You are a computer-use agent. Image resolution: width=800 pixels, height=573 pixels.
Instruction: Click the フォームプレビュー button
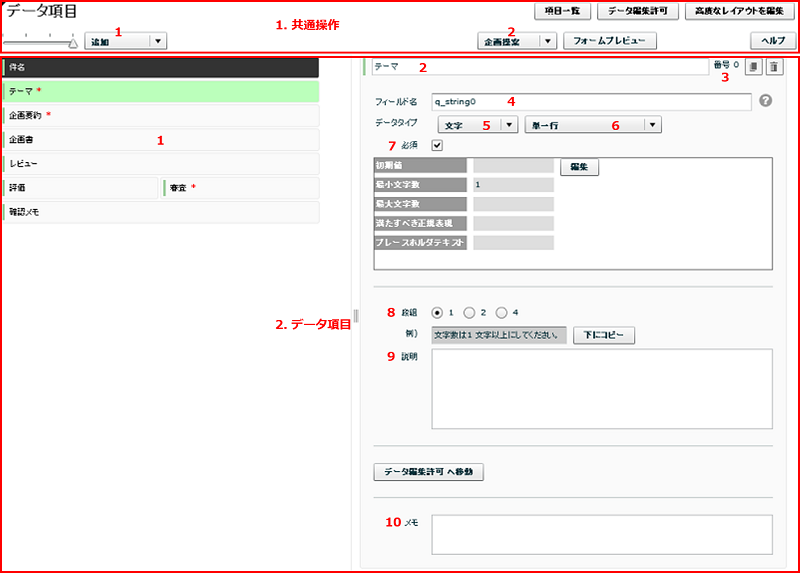coord(610,41)
